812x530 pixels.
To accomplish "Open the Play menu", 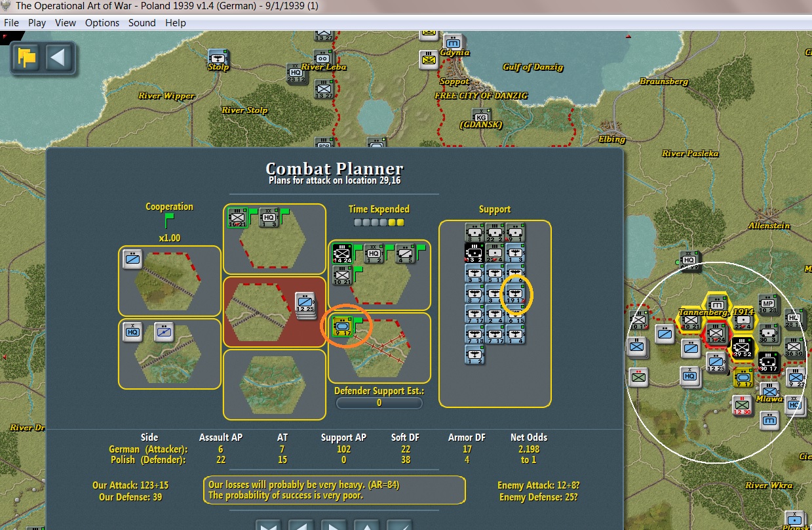I will [x=37, y=22].
